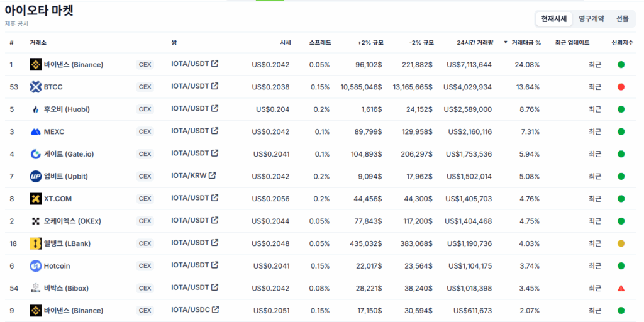Image resolution: width=644 pixels, height=322 pixels.
Task: Sort by 거래대금 % column arrow
Action: [x=506, y=42]
